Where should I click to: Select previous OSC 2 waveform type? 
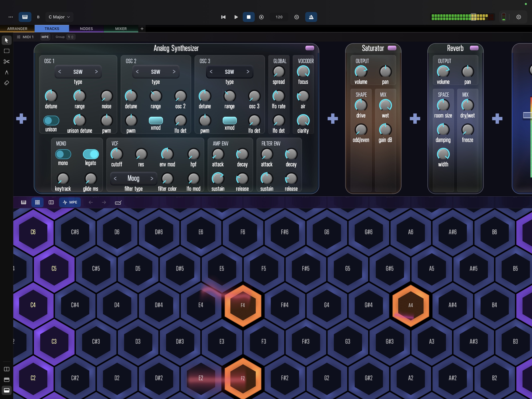pos(137,72)
